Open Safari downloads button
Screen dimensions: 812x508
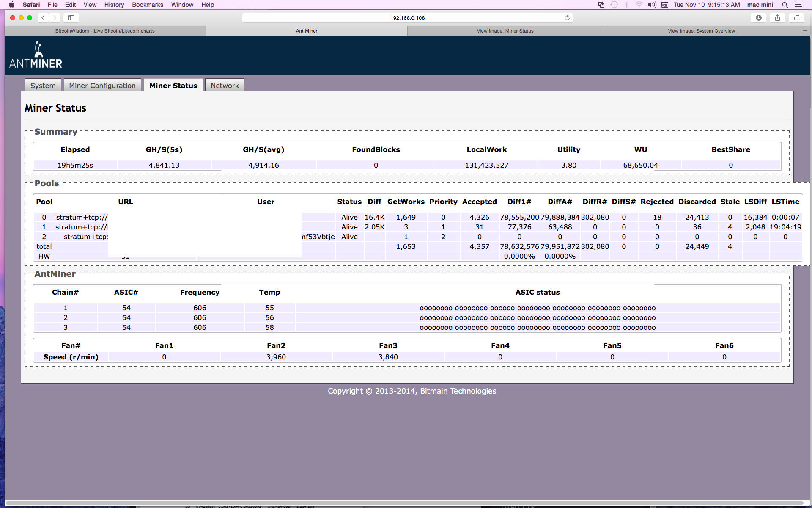[x=758, y=18]
